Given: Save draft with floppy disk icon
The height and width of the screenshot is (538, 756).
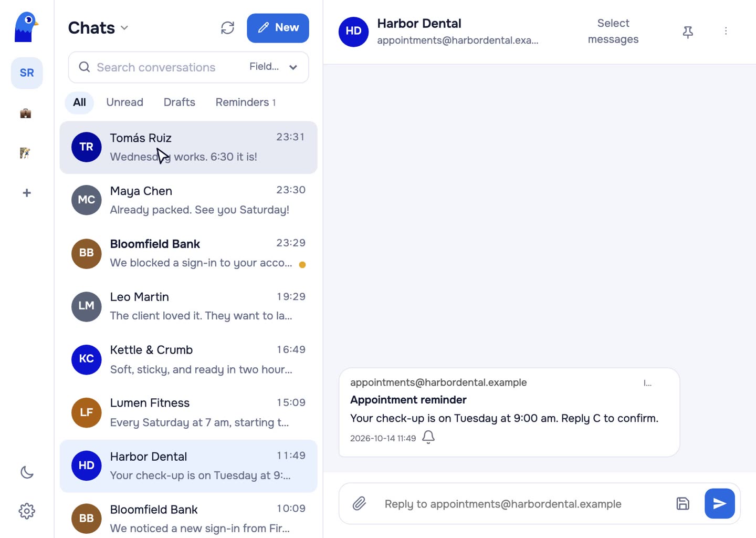Looking at the screenshot, I should (x=682, y=504).
